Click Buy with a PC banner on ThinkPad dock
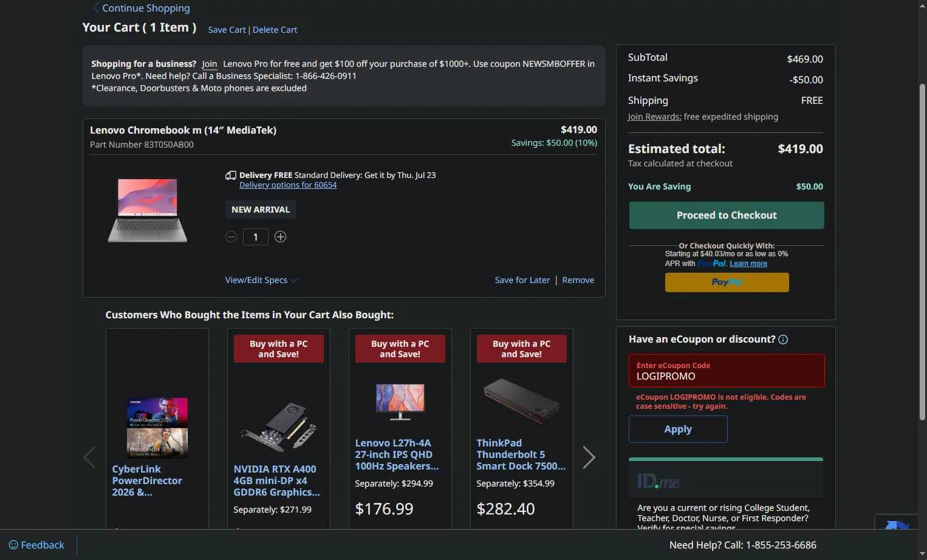The width and height of the screenshot is (927, 560). 522,349
